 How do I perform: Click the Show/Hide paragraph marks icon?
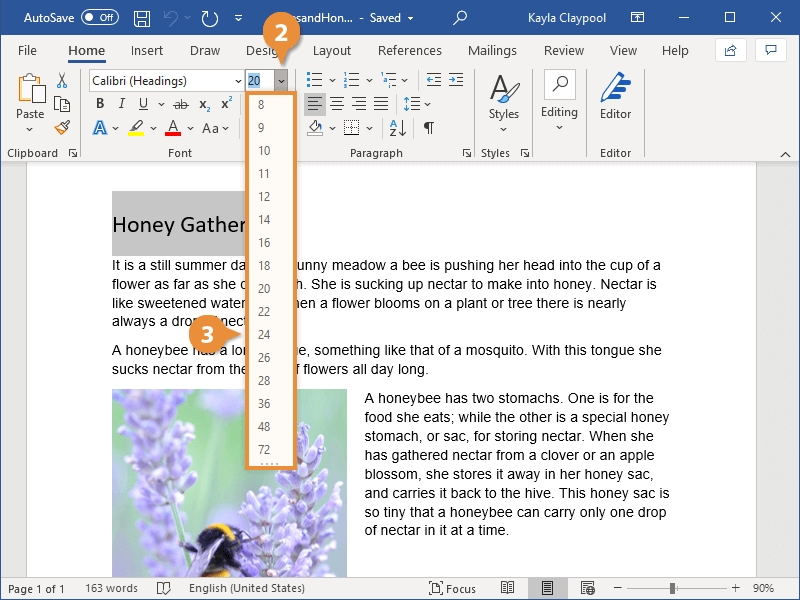[428, 128]
